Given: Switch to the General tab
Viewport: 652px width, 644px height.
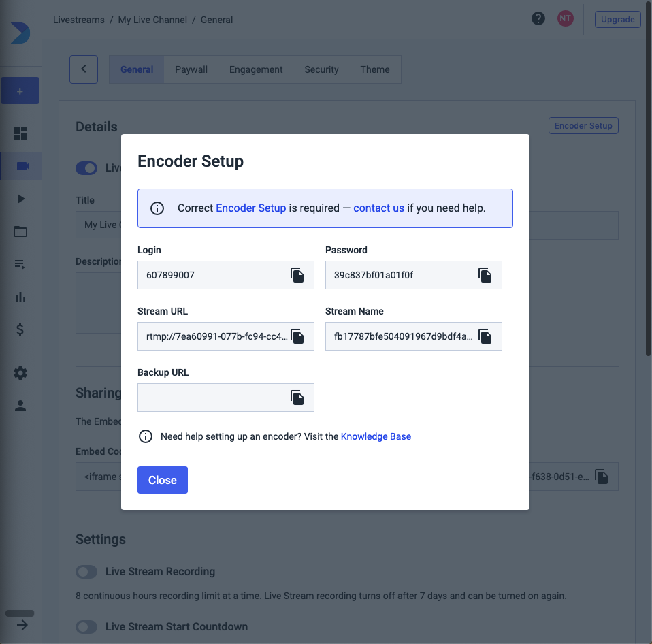Looking at the screenshot, I should point(137,69).
